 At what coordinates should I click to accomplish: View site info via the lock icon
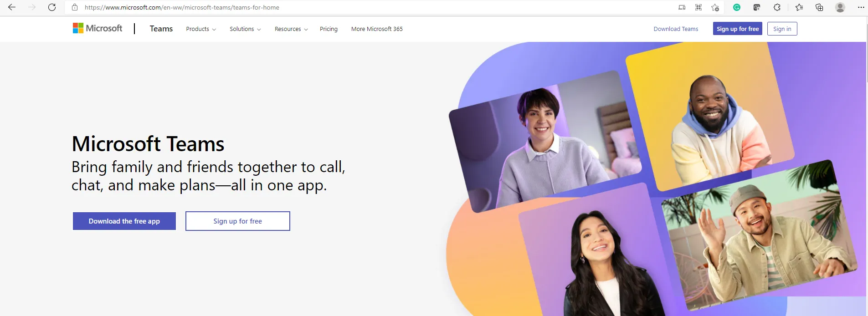coord(75,7)
